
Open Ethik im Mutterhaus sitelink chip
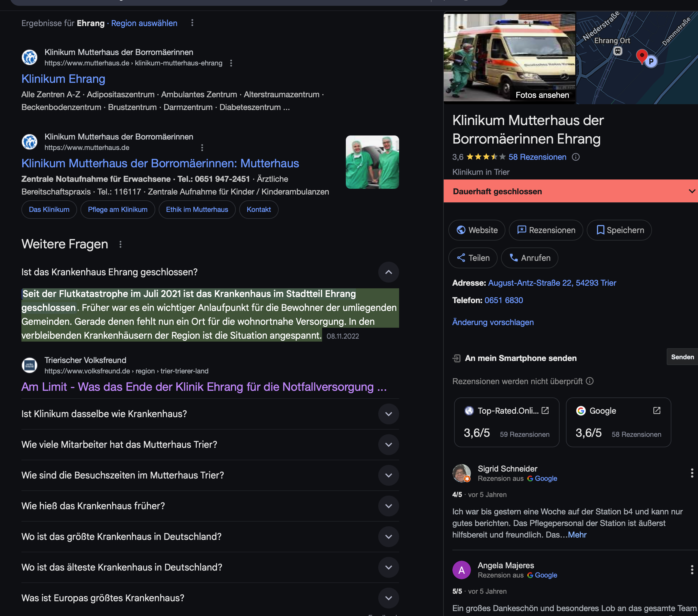pos(197,210)
